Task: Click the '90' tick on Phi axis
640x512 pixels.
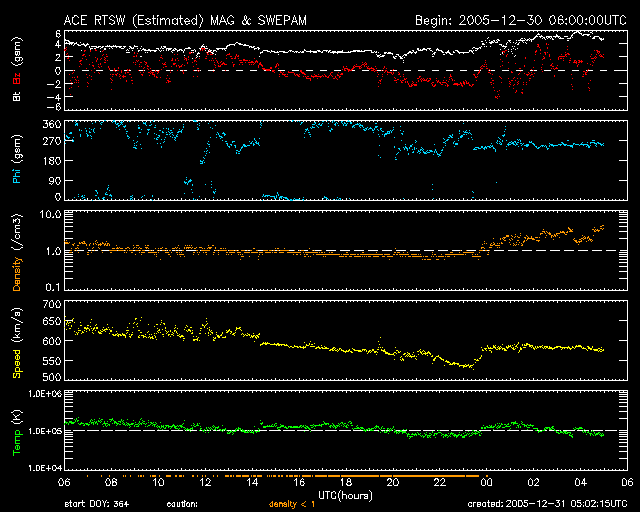Action: pos(55,180)
